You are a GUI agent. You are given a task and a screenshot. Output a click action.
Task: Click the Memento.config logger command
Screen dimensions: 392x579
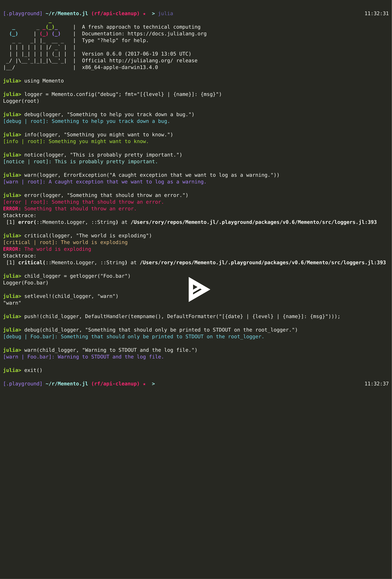coord(112,94)
